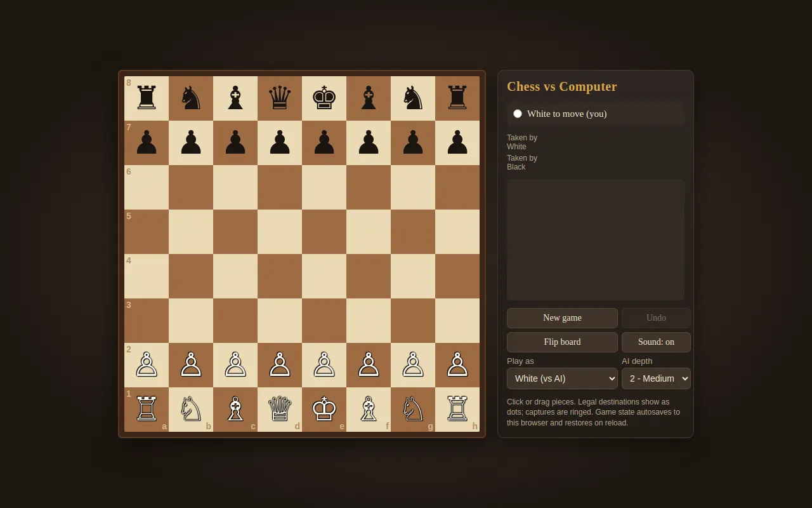Click the white rook on h1
This screenshot has height=508, width=812.
tap(457, 410)
